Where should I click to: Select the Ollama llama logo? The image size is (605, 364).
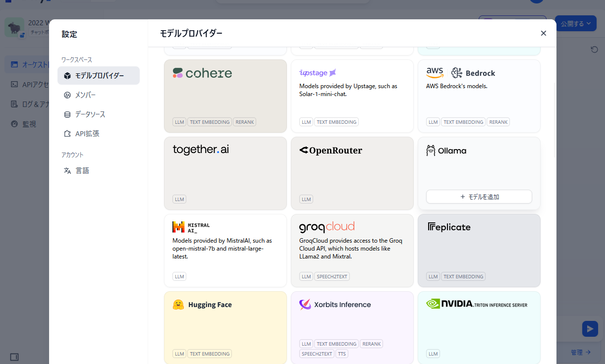(431, 151)
